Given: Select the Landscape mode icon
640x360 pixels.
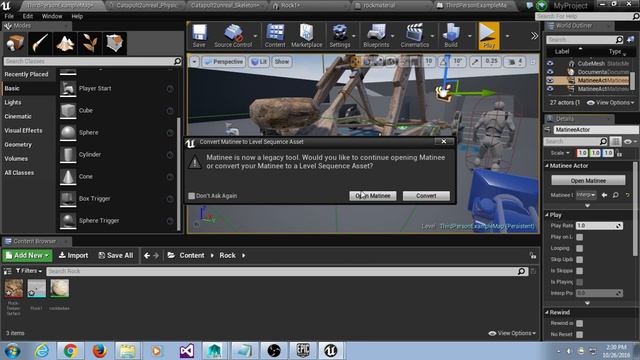Looking at the screenshot, I should point(65,43).
